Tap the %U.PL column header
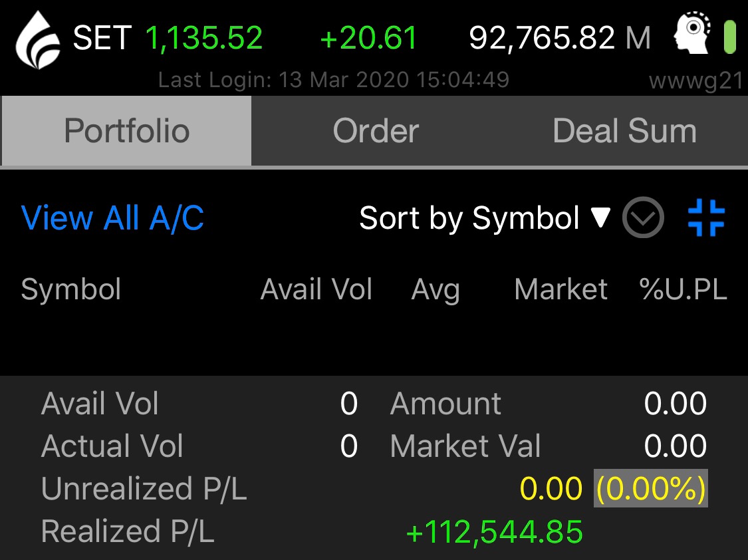 683,289
